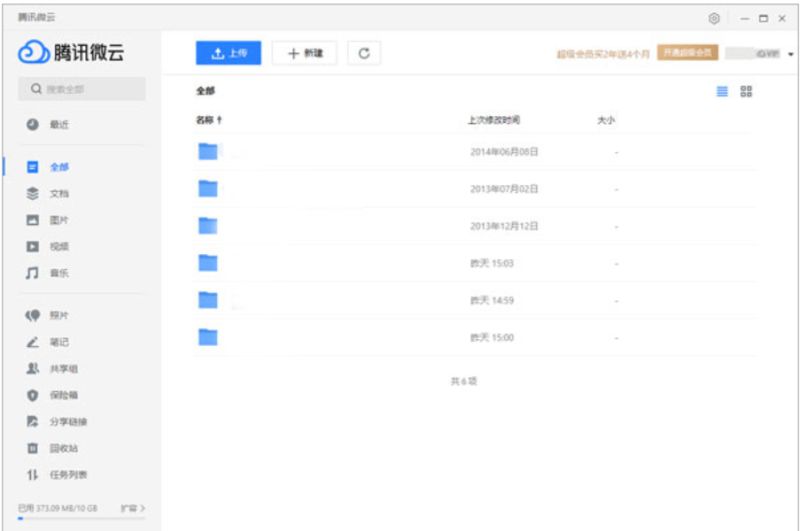Open the account dropdown arrow

click(x=791, y=54)
